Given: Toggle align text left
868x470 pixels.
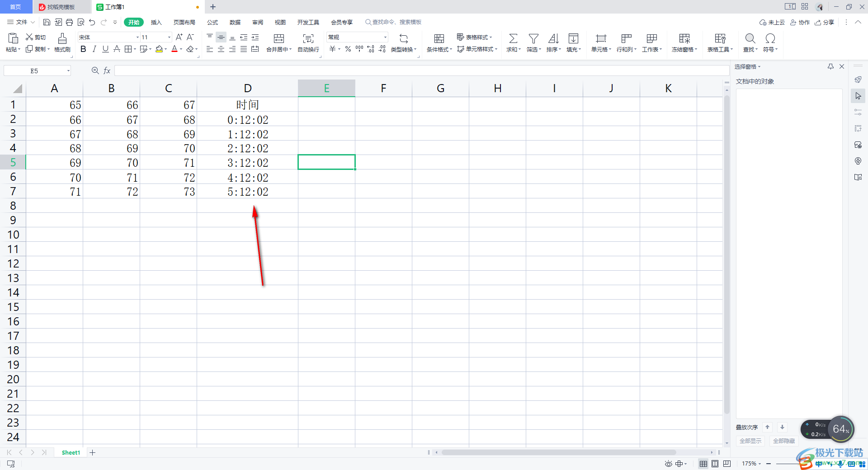Looking at the screenshot, I should (x=210, y=49).
